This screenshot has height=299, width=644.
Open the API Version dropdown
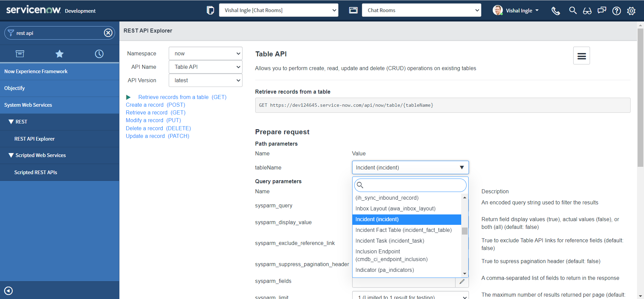pos(206,81)
